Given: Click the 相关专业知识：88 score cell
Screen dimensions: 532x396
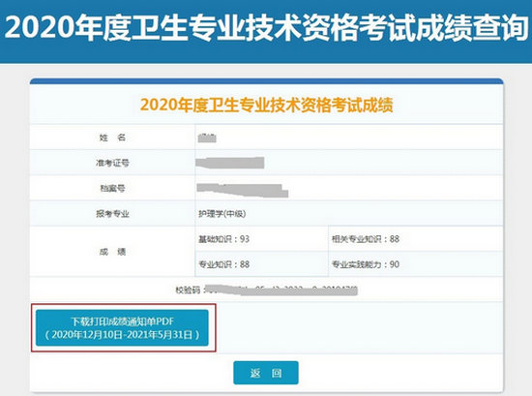Looking at the screenshot, I should click(x=416, y=239).
